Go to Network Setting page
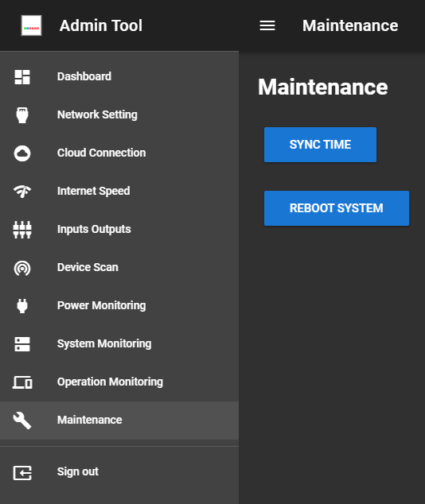This screenshot has width=425, height=504. pos(119,114)
